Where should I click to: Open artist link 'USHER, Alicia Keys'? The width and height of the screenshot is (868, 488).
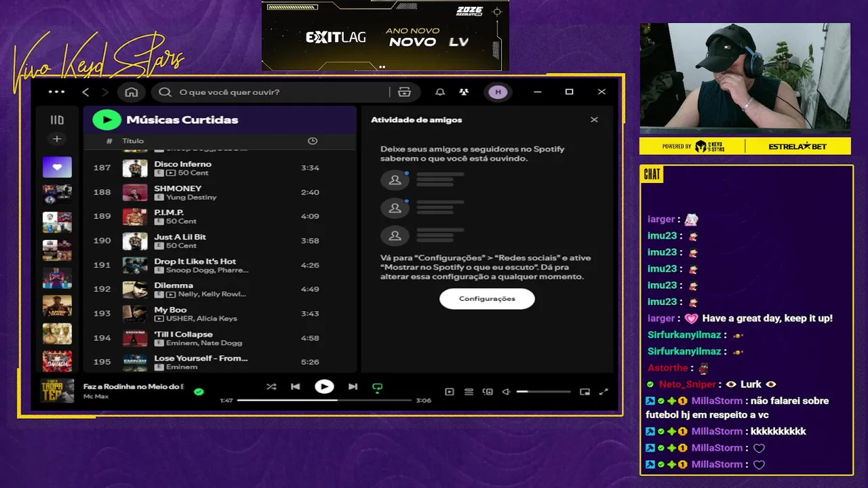point(201,319)
